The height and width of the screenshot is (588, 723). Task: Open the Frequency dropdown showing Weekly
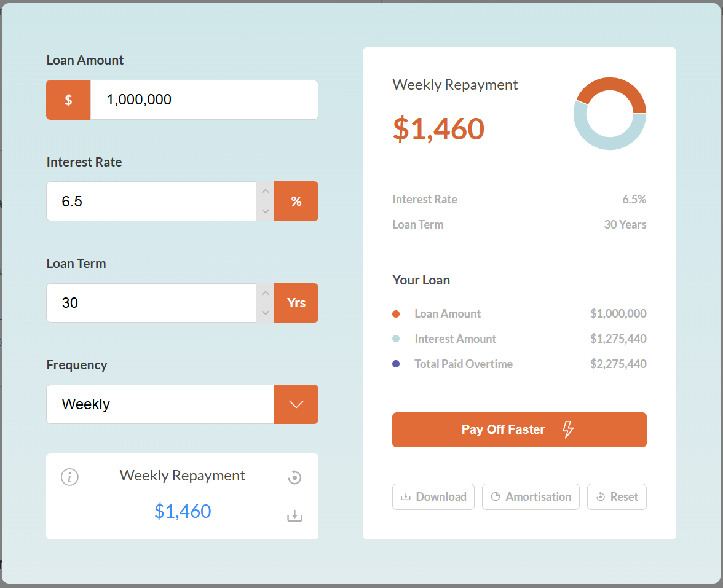tap(160, 404)
